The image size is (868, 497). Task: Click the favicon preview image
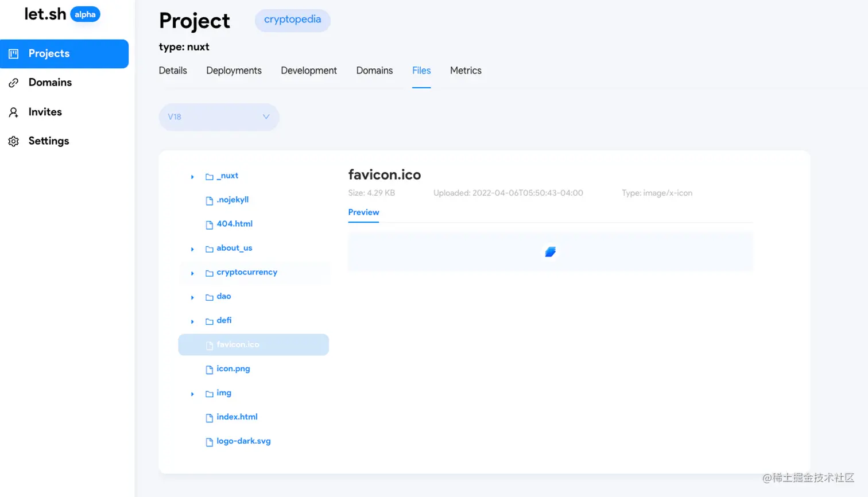coord(550,252)
